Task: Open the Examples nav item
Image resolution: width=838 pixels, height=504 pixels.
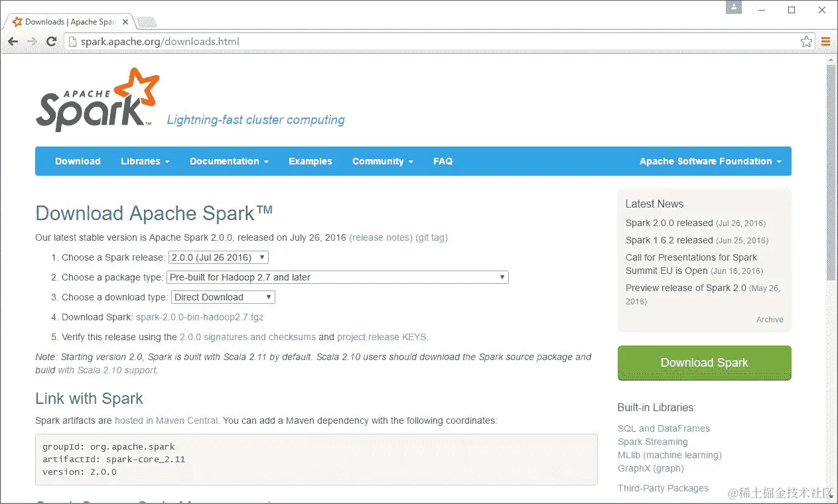Action: point(311,161)
